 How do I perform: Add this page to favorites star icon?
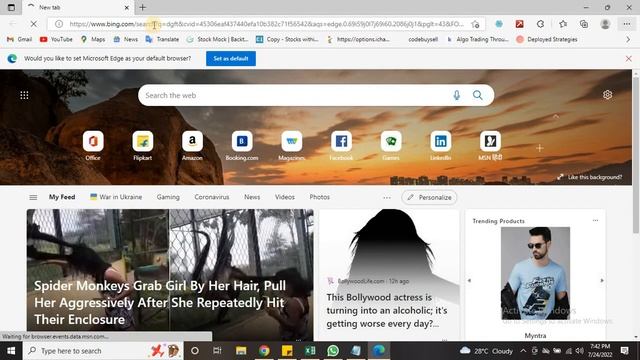tap(475, 24)
